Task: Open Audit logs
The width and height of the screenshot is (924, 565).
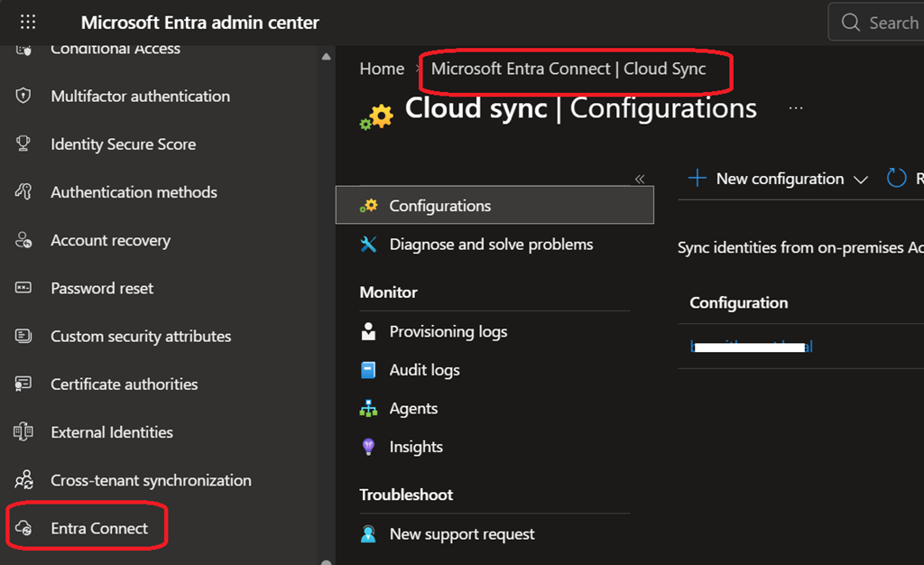Action: [424, 369]
